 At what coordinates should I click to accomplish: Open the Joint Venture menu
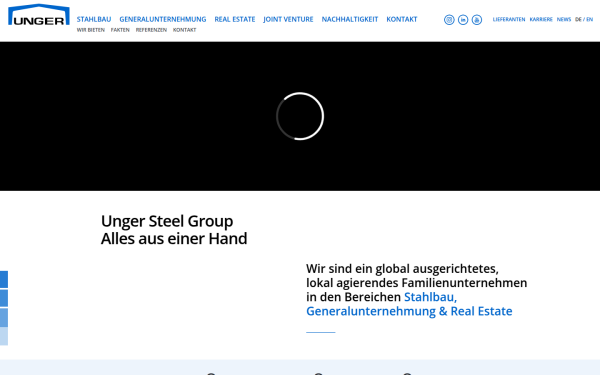click(288, 19)
